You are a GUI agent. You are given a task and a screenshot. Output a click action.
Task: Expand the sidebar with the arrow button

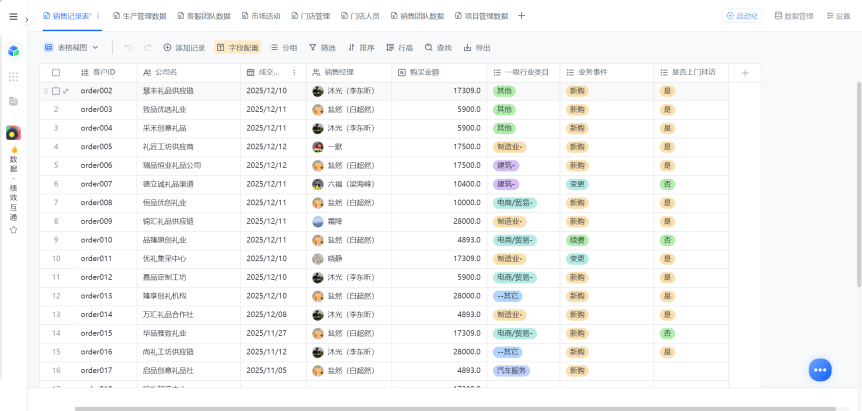pos(27,20)
